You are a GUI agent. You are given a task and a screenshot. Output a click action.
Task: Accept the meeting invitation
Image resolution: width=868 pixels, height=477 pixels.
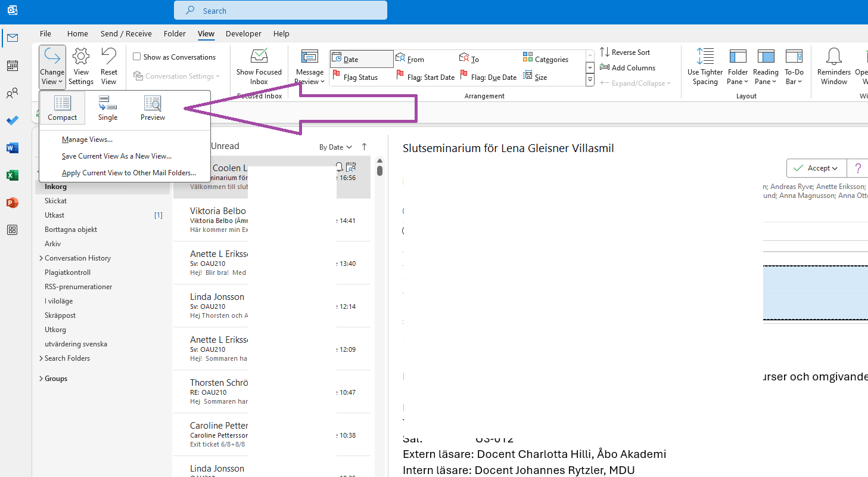(x=816, y=168)
